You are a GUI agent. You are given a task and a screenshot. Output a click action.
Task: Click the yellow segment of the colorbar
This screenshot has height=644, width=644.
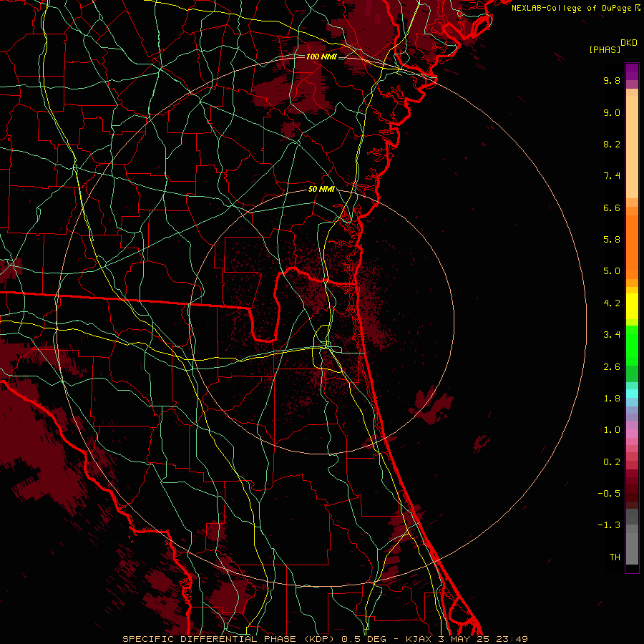point(632,306)
